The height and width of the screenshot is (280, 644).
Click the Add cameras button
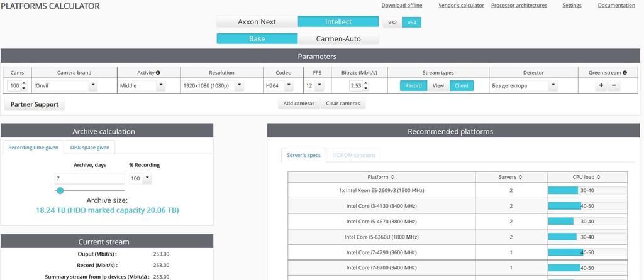(x=299, y=104)
